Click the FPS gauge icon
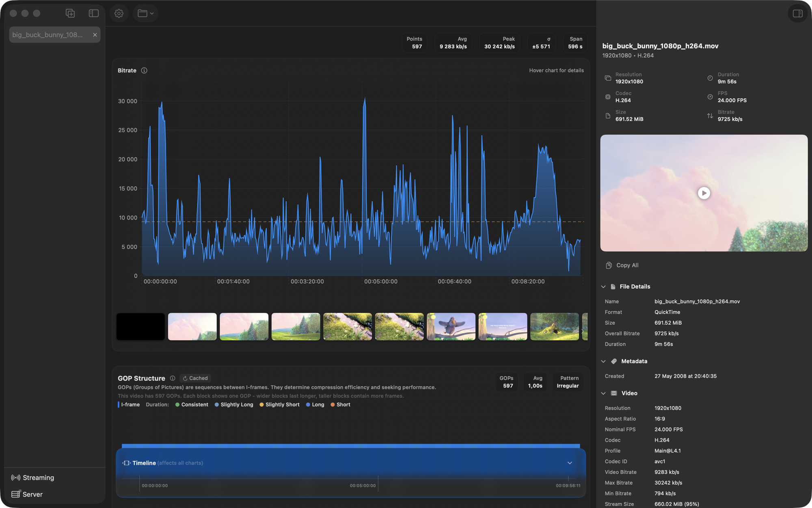The height and width of the screenshot is (508, 812). coord(710,97)
